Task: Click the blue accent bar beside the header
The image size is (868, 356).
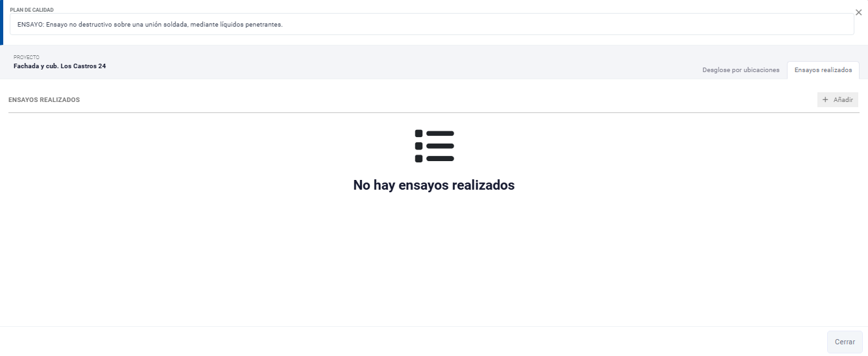Action: click(x=2, y=23)
